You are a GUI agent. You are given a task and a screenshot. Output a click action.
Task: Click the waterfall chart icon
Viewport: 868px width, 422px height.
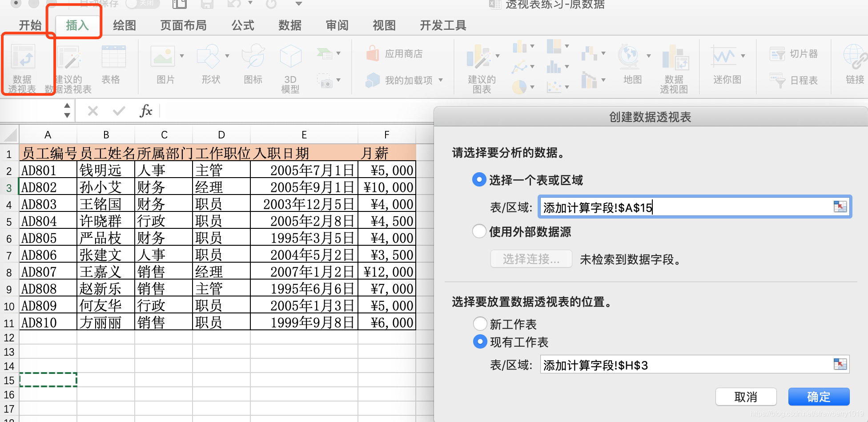(x=589, y=54)
